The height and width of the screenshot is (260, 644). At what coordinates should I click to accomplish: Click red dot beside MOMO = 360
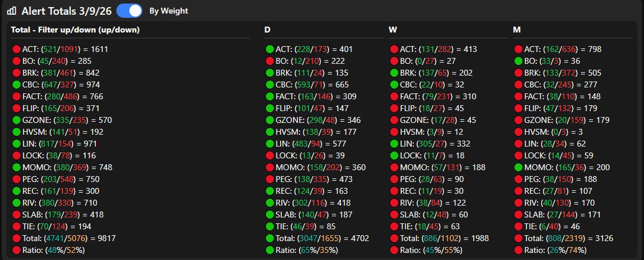pyautogui.click(x=270, y=168)
